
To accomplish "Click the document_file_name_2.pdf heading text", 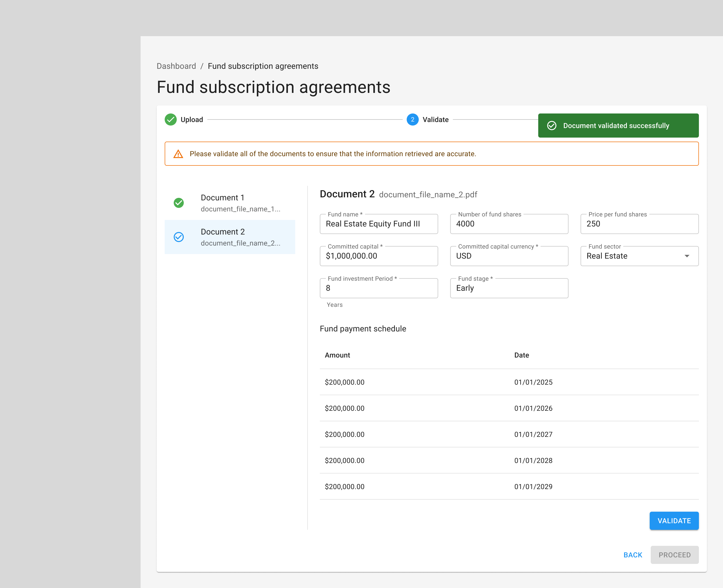I will (x=428, y=195).
